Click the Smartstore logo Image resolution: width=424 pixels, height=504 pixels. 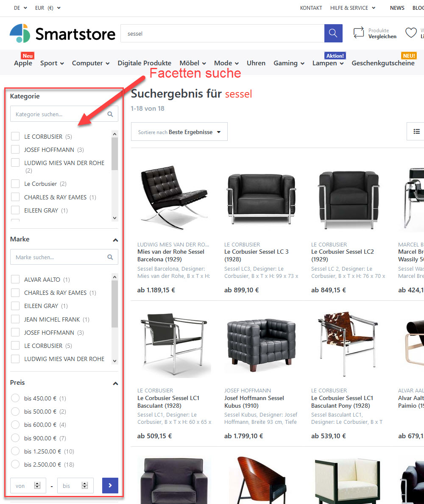coord(62,33)
